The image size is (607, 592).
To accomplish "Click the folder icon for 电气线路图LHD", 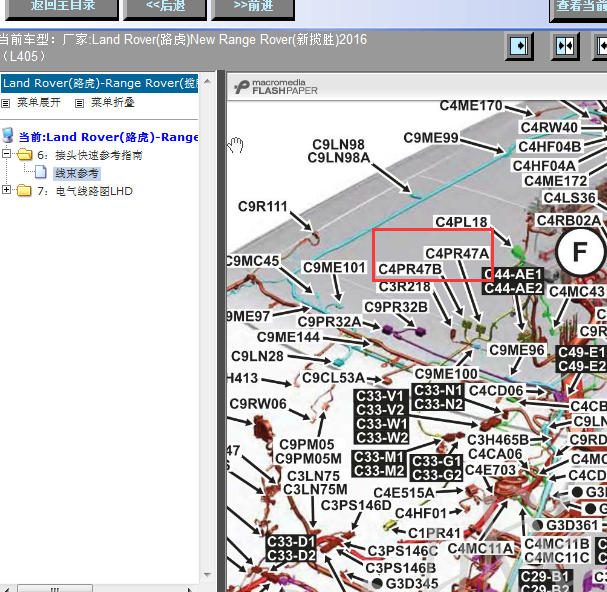I will click(24, 190).
